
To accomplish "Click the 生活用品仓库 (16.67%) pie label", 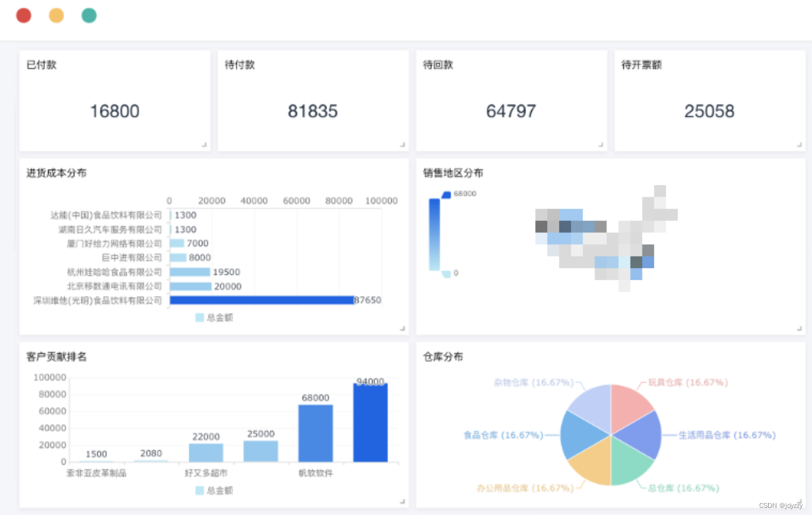I will tap(727, 435).
